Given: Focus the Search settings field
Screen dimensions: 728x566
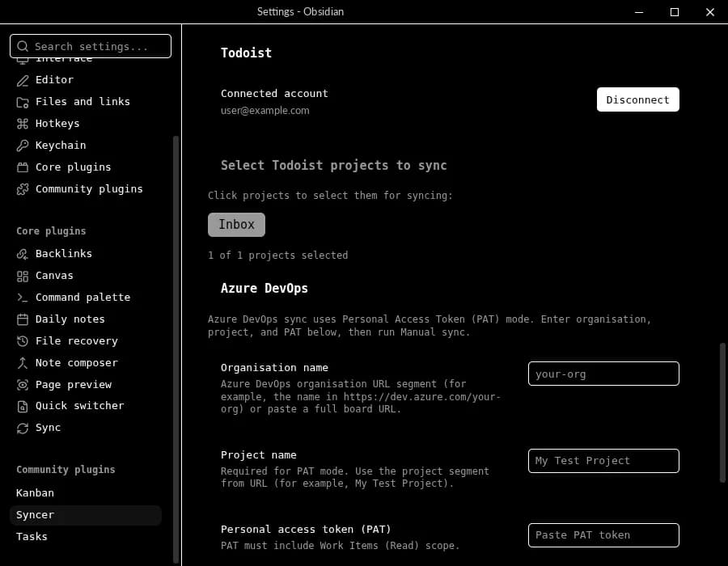Looking at the screenshot, I should click(91, 46).
